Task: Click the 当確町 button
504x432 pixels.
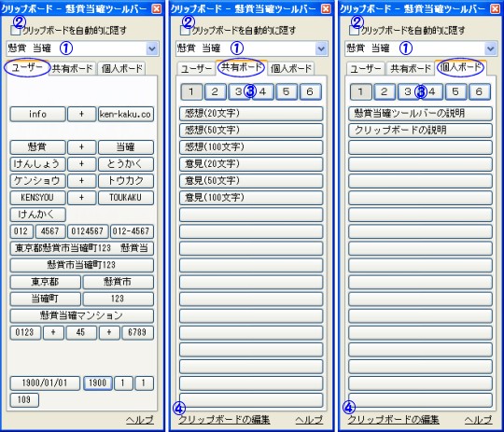Action: 46,299
